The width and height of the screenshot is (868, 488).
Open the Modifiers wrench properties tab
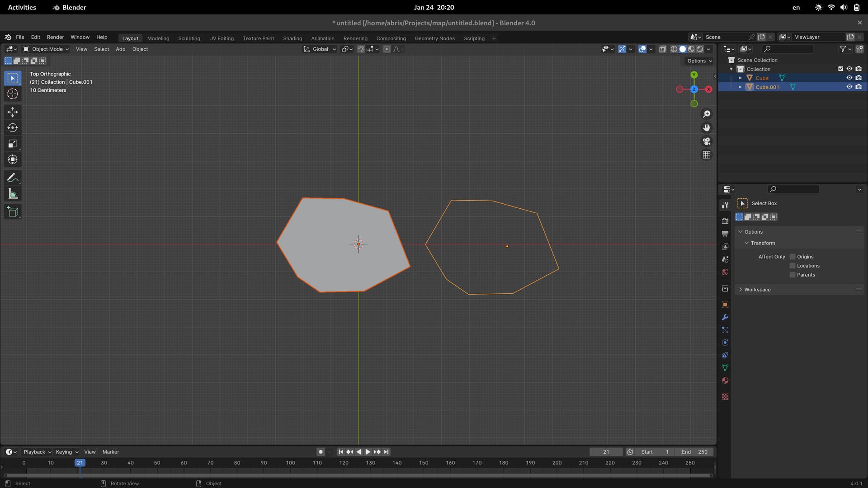(x=725, y=317)
